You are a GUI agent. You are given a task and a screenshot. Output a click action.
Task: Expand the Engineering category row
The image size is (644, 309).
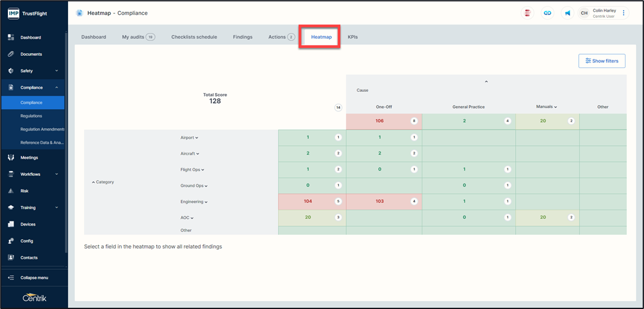pyautogui.click(x=206, y=202)
